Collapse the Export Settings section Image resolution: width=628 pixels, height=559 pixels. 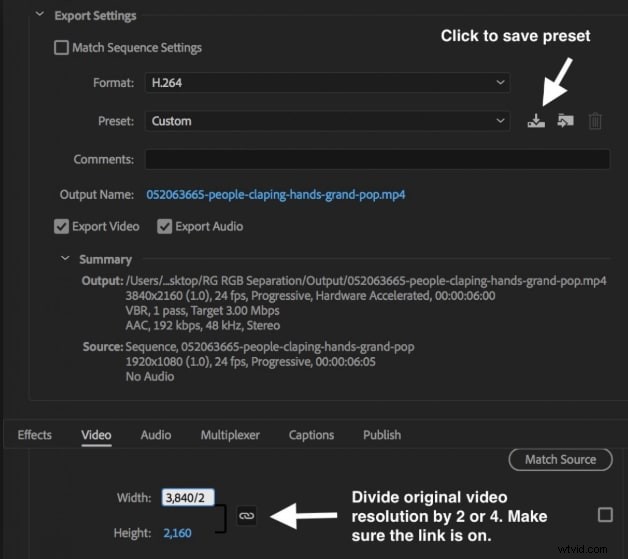click(40, 14)
